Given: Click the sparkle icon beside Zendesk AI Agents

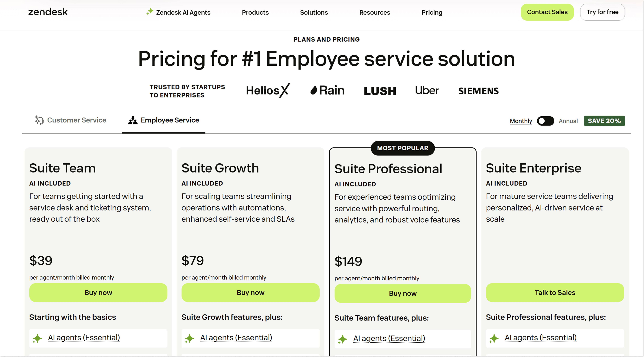Looking at the screenshot, I should [x=149, y=12].
